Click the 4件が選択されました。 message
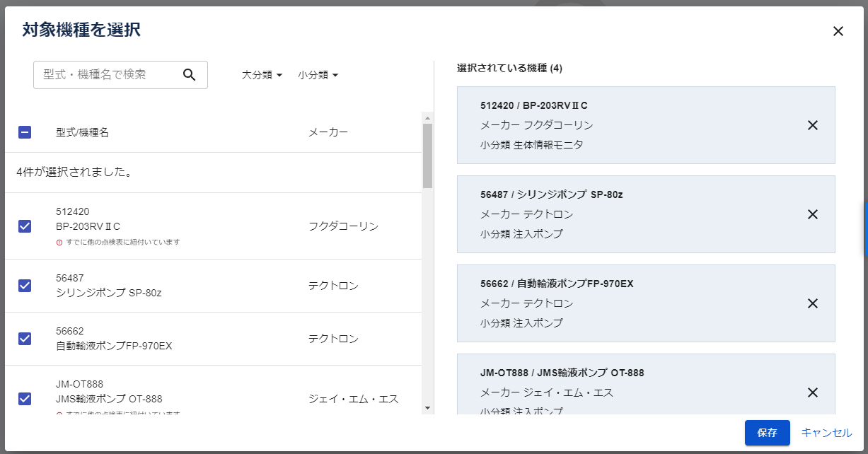The width and height of the screenshot is (868, 454). [x=75, y=173]
